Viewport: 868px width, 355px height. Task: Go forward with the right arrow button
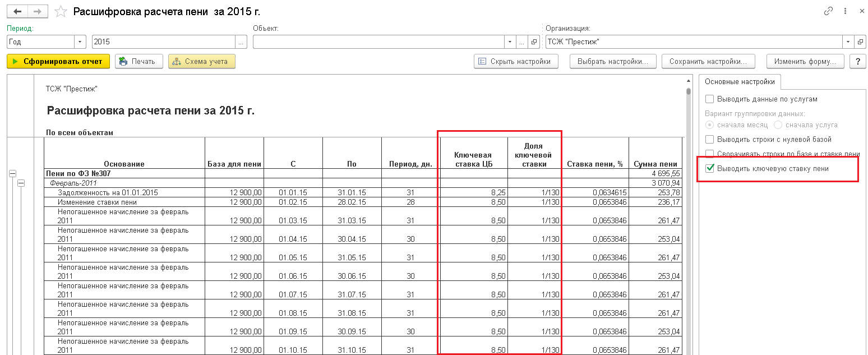pos(38,11)
